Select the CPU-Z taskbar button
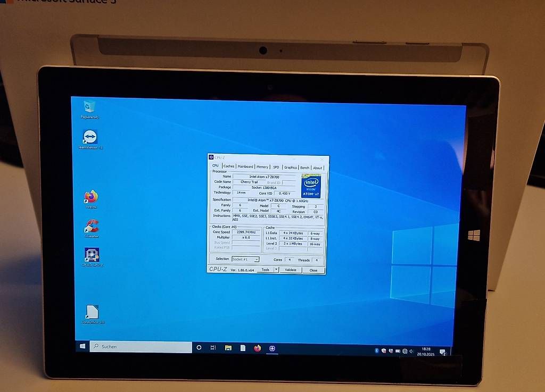This screenshot has height=392, width=545. (272, 348)
